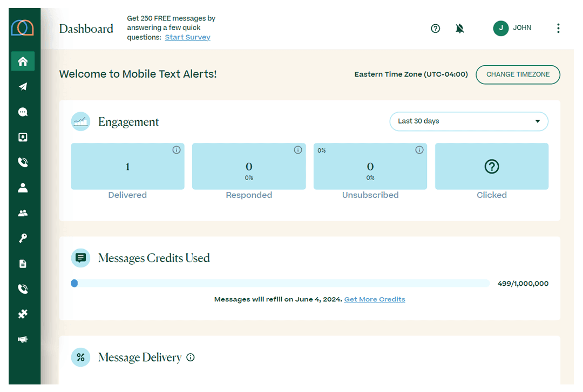This screenshot has height=392, width=583.
Task: Click the API key icon
Action: pyautogui.click(x=23, y=238)
